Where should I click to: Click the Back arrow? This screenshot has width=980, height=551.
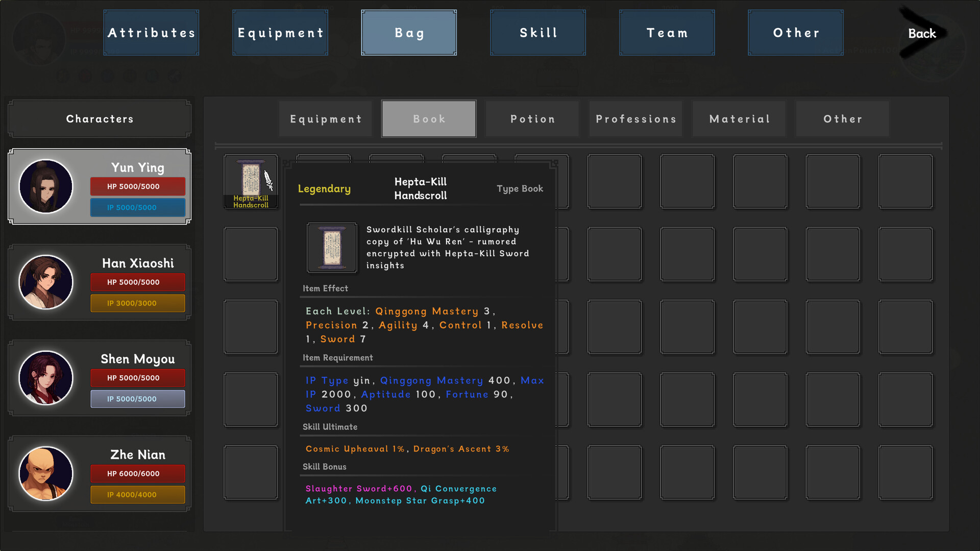(922, 34)
